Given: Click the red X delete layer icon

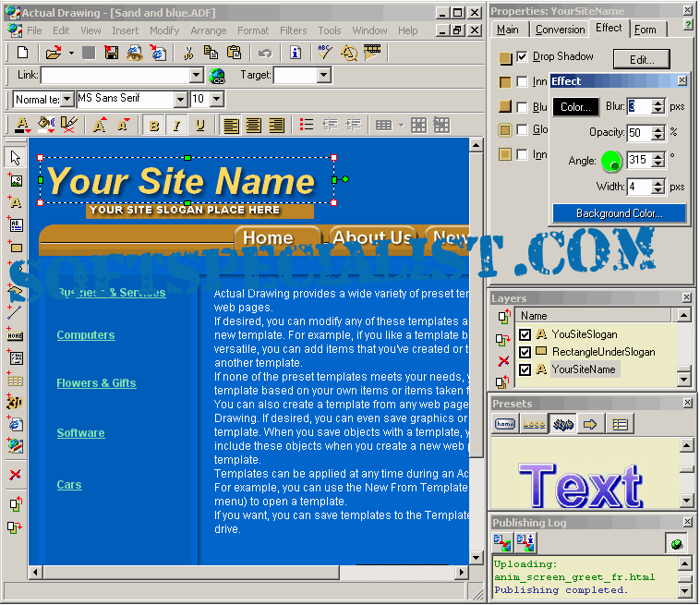Looking at the screenshot, I should (503, 361).
